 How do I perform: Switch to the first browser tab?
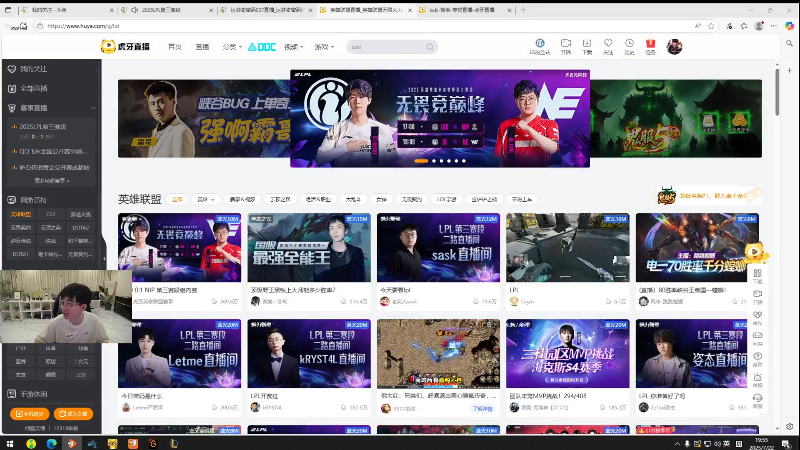tap(66, 10)
